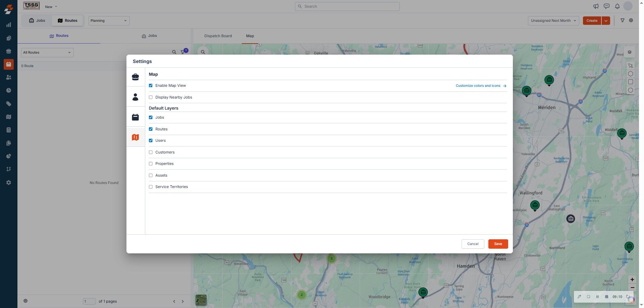The width and height of the screenshot is (644, 308).
Task: Select the Map tab above the map
Action: coord(250,36)
